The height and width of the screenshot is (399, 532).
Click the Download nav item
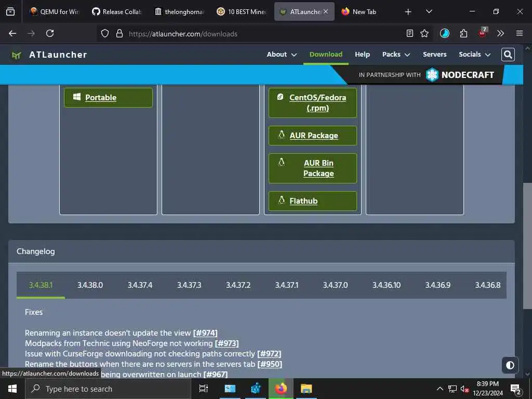[x=326, y=54]
